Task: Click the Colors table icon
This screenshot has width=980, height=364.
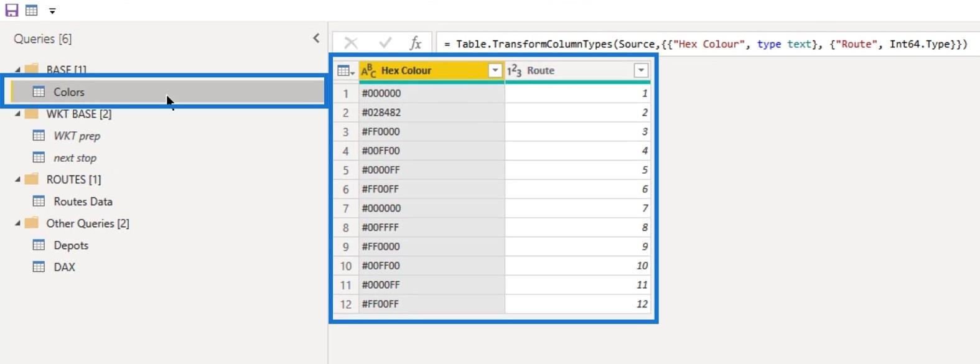Action: tap(39, 92)
